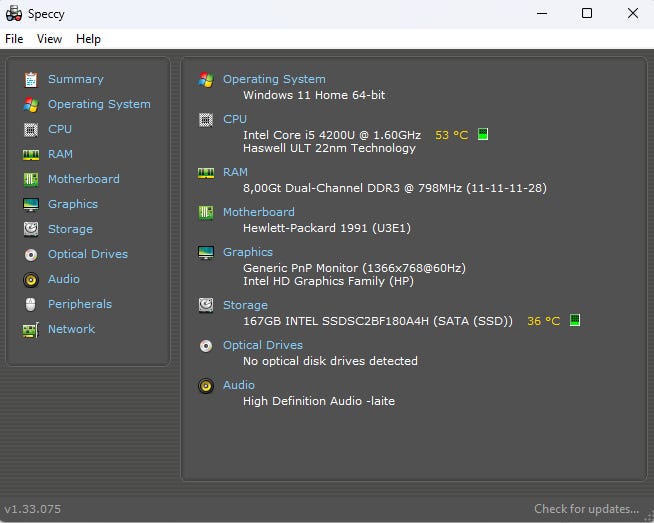Click the Graphics monitor icon in summary panel
Image resolution: width=654 pixels, height=523 pixels.
click(x=206, y=253)
